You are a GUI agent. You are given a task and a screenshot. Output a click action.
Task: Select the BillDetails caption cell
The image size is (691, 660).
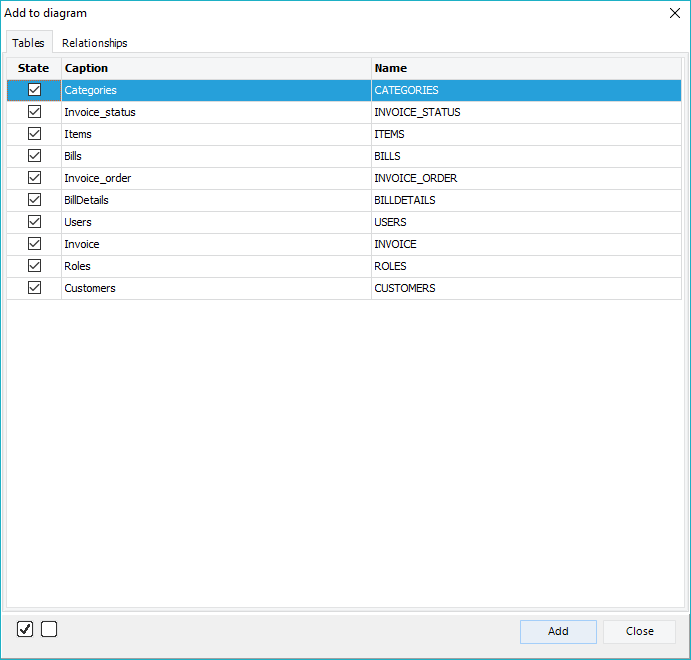(x=216, y=200)
